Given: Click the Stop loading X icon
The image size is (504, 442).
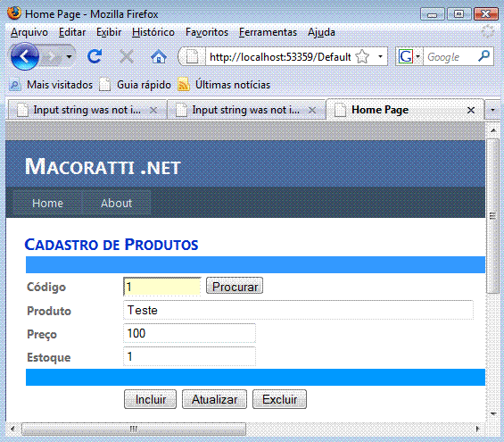Looking at the screenshot, I should coord(127,57).
